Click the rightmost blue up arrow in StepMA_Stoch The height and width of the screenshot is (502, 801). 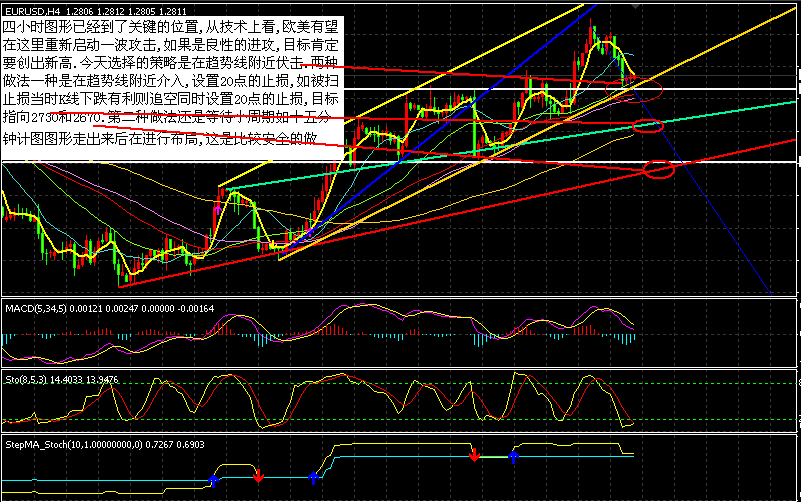pyautogui.click(x=513, y=457)
